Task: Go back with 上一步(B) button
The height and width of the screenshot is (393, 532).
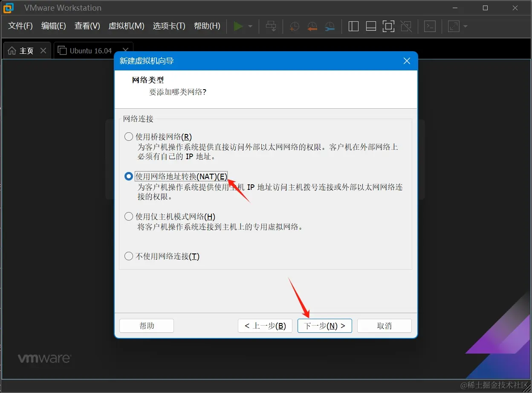Action: (265, 326)
